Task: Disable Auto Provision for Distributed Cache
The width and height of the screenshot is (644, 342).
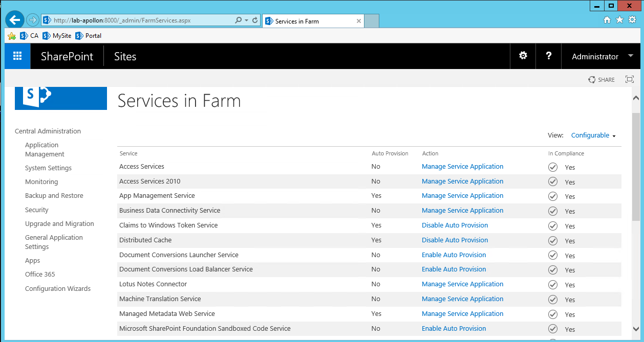Action: point(455,240)
